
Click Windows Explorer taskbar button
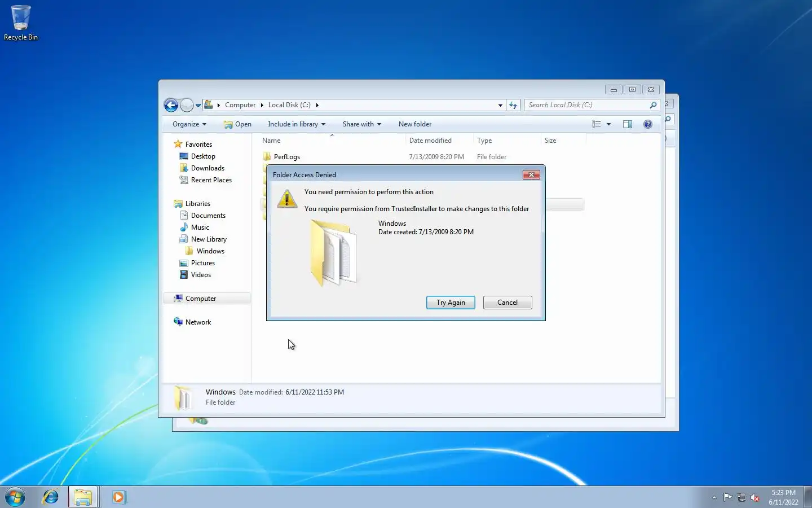coord(83,497)
